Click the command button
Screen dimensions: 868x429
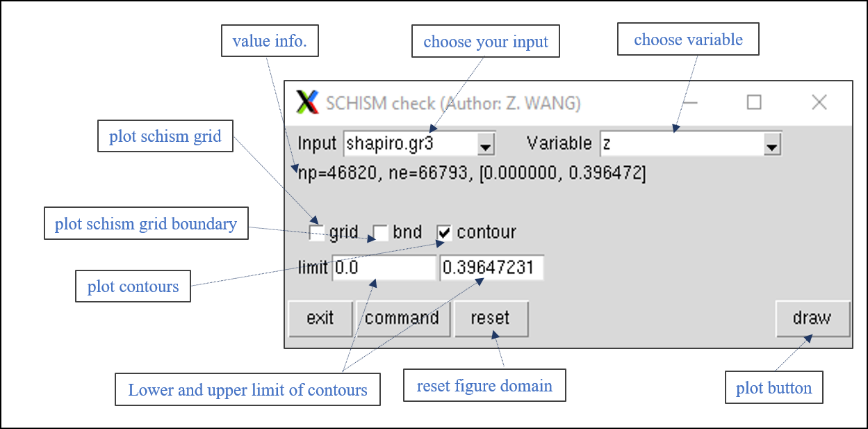pyautogui.click(x=402, y=318)
